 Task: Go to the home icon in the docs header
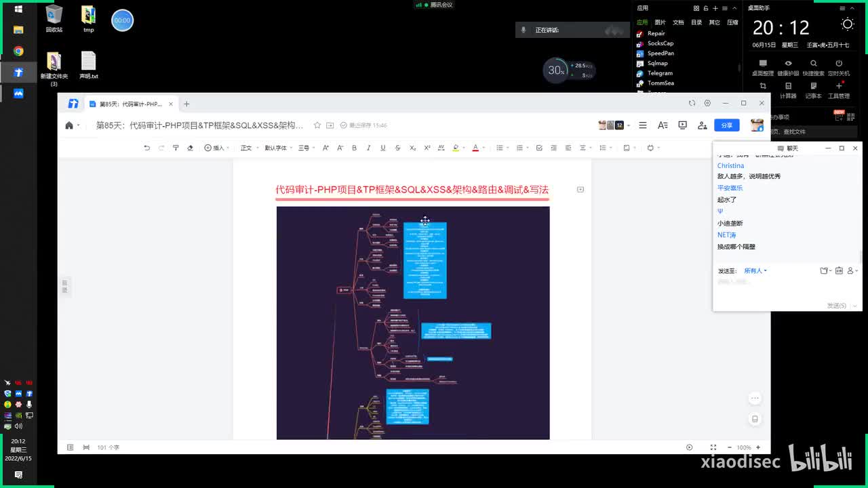69,125
